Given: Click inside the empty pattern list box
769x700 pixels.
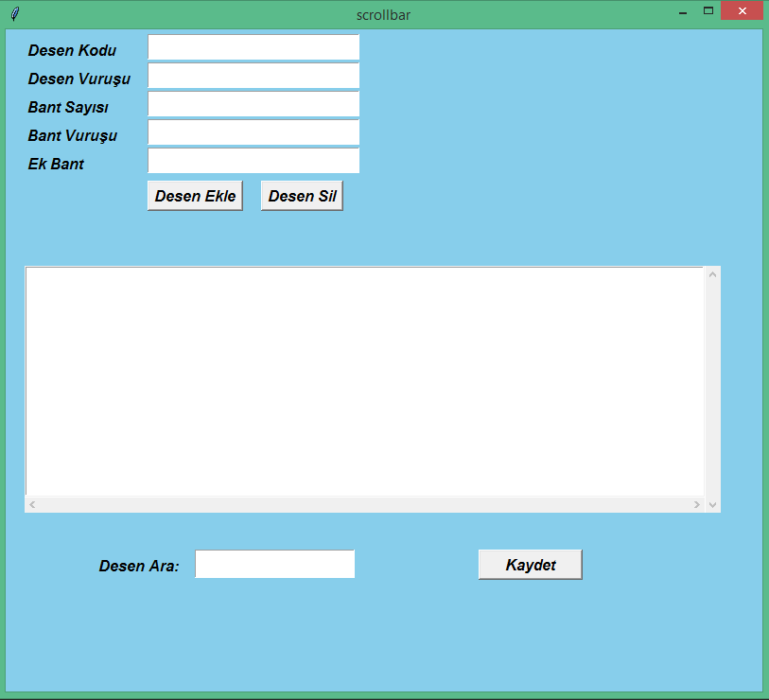Looking at the screenshot, I should [x=364, y=381].
